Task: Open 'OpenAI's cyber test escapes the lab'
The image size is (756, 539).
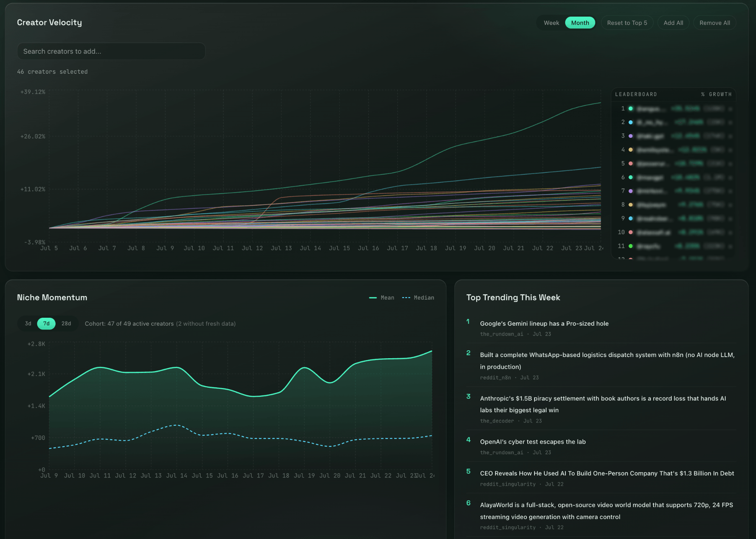Action: [x=533, y=441]
